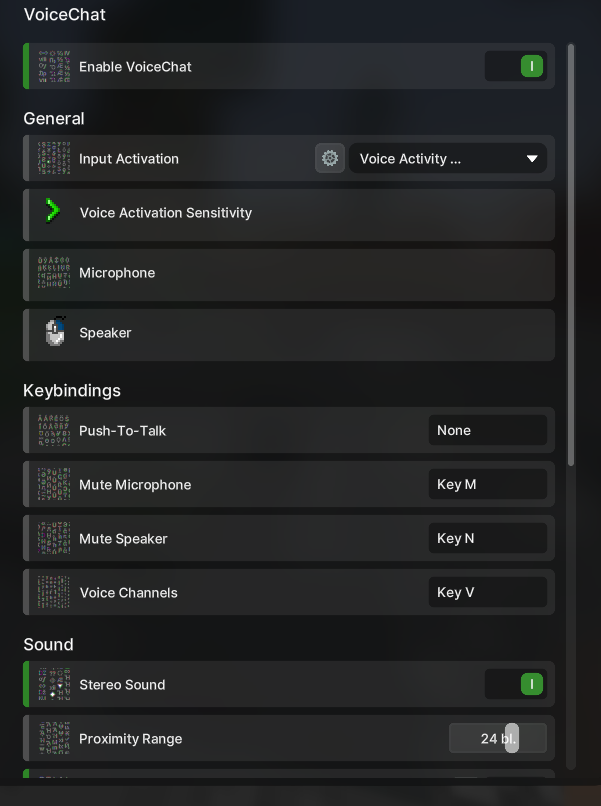Set Push-To-Talk keybinding showing None
Image resolution: width=601 pixels, height=806 pixels.
pos(488,430)
